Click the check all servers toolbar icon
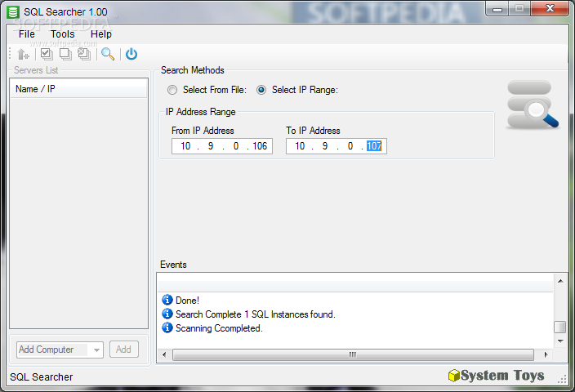This screenshot has height=392, width=575. (x=47, y=54)
